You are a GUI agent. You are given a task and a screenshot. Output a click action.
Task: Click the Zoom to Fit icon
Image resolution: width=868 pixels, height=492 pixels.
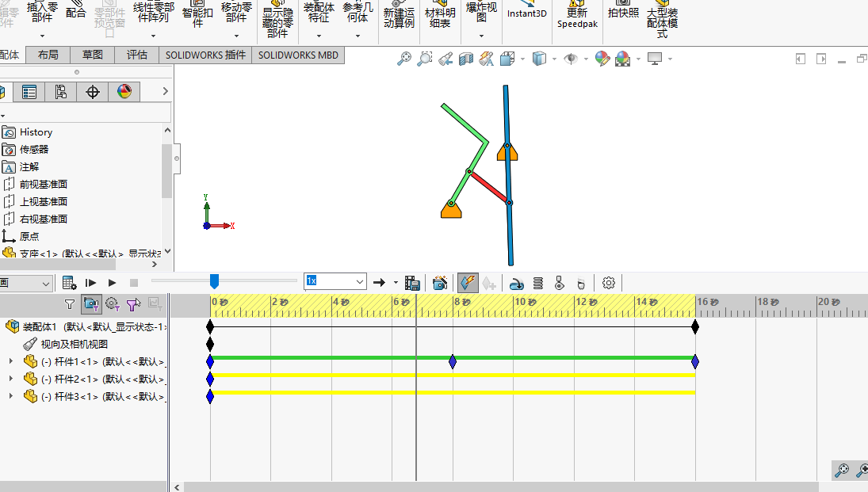[404, 58]
